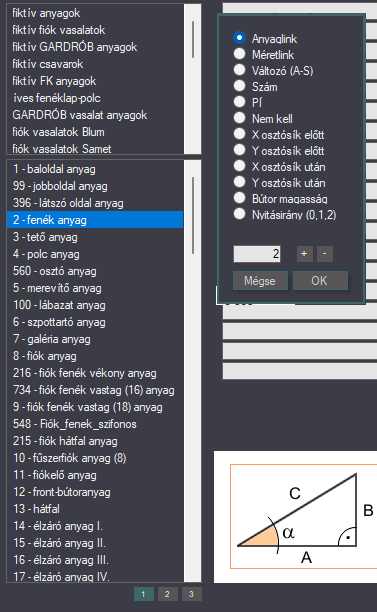Image resolution: width=377 pixels, height=612 pixels.
Task: Select '216 - fiók fenék vékony anyag' row
Action: coord(95,373)
